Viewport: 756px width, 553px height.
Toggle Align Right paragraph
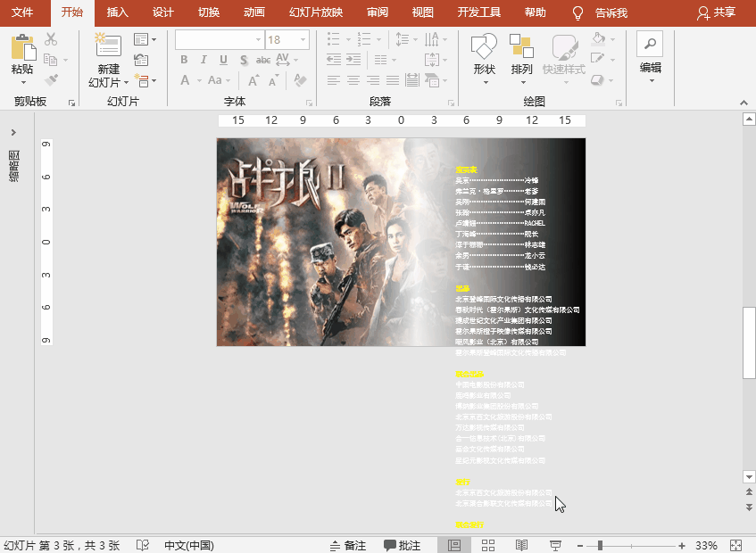click(373, 80)
